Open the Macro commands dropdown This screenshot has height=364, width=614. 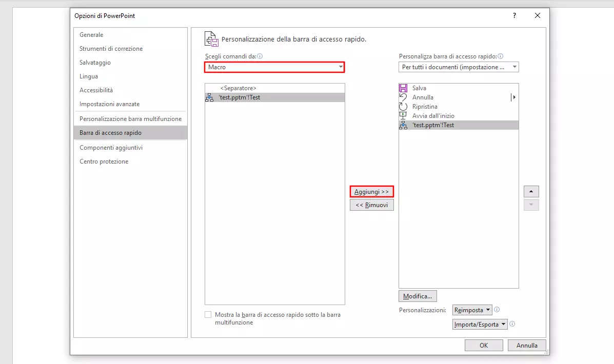coord(274,67)
